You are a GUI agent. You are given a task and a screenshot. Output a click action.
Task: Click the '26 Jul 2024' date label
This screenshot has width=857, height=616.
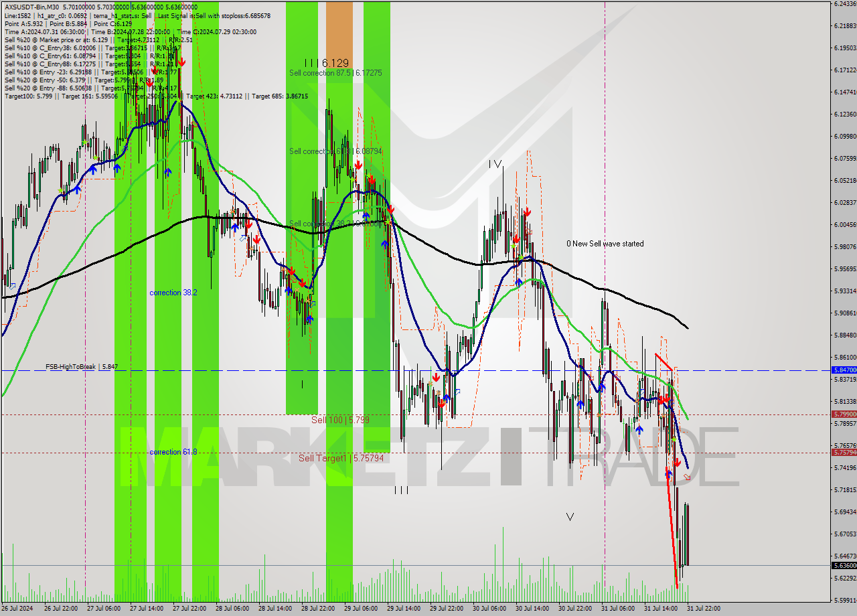[17, 609]
